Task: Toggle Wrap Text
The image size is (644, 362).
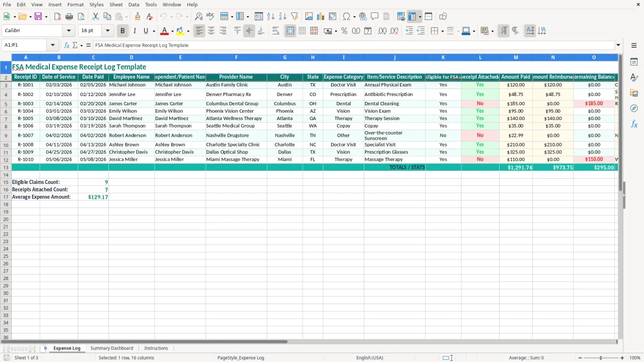Action: (x=276, y=31)
